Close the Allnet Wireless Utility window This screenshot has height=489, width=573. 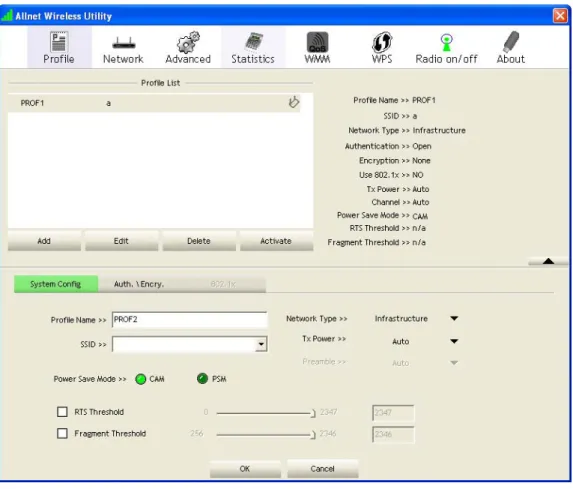560,16
